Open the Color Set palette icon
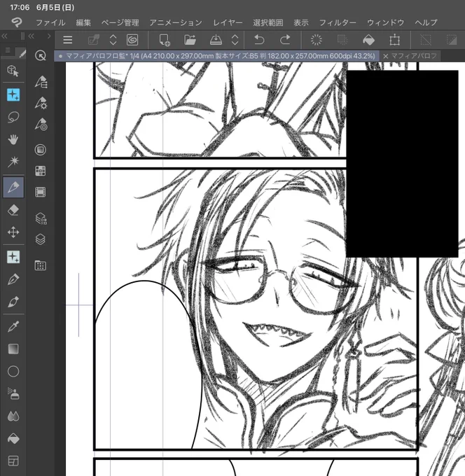This screenshot has height=476, width=465. pos(41,171)
